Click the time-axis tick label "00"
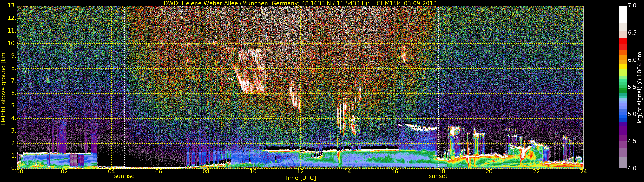644x182 pixels. (20, 172)
